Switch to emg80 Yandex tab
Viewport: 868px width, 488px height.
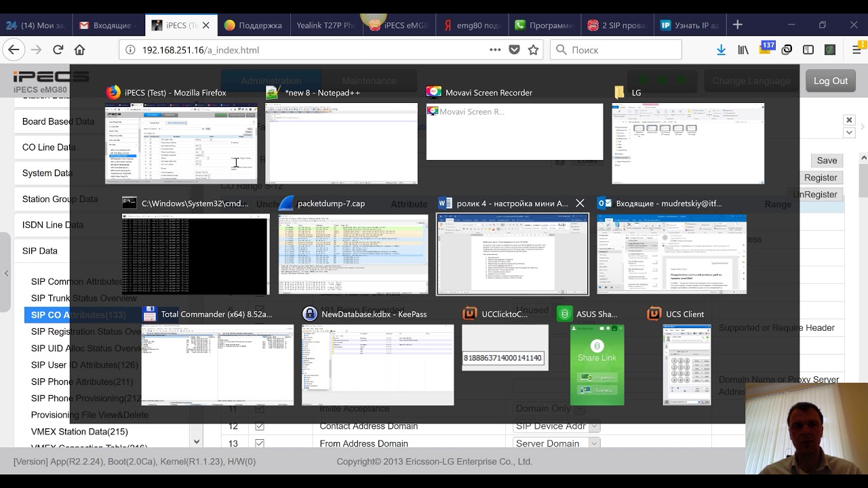pos(471,25)
